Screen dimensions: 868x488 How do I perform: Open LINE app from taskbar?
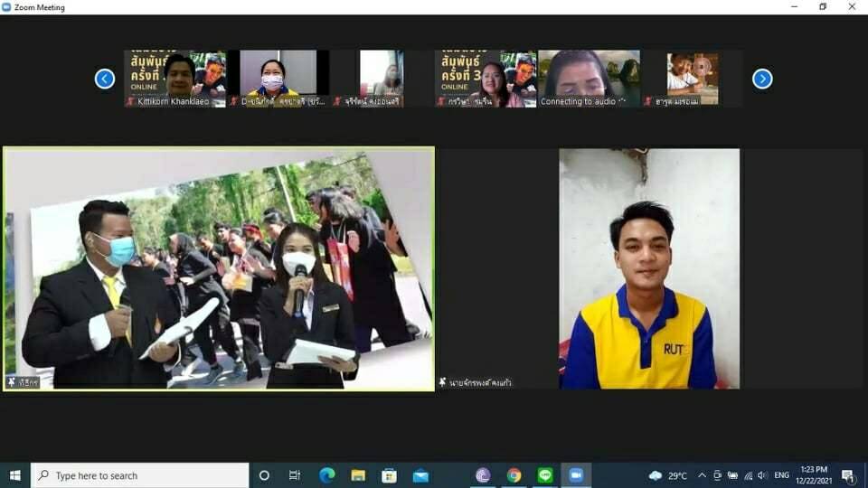pos(545,475)
